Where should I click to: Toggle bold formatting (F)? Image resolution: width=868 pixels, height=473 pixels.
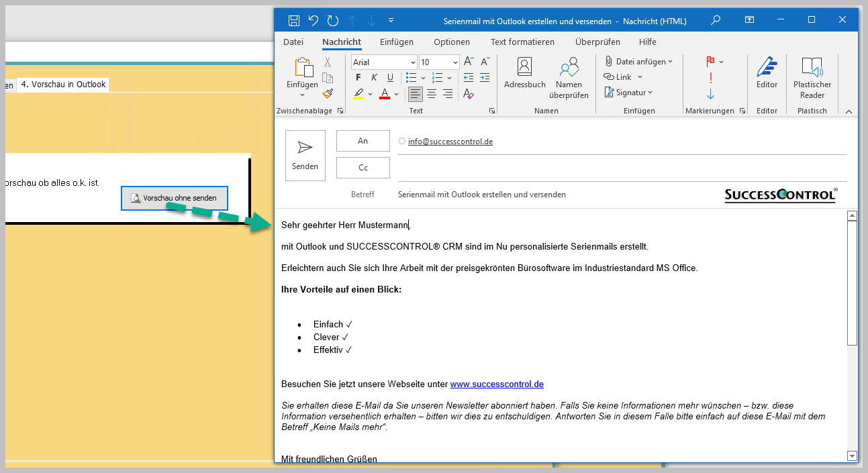(358, 78)
